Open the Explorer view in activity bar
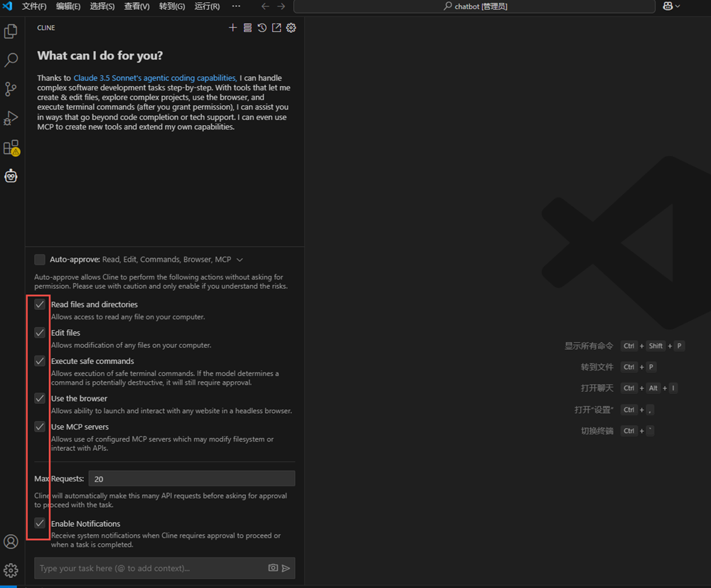The image size is (711, 588). [x=11, y=31]
